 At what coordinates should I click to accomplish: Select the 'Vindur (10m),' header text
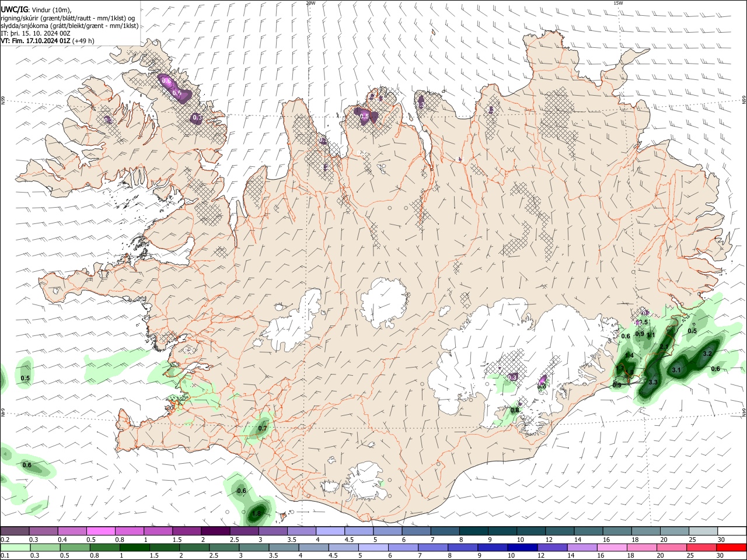click(x=51, y=10)
